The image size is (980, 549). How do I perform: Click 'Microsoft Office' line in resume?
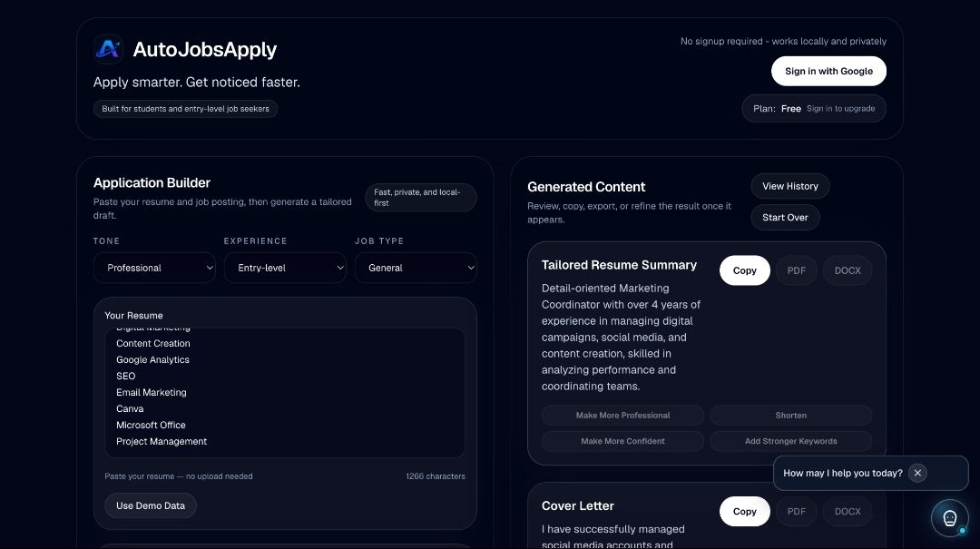tap(151, 425)
